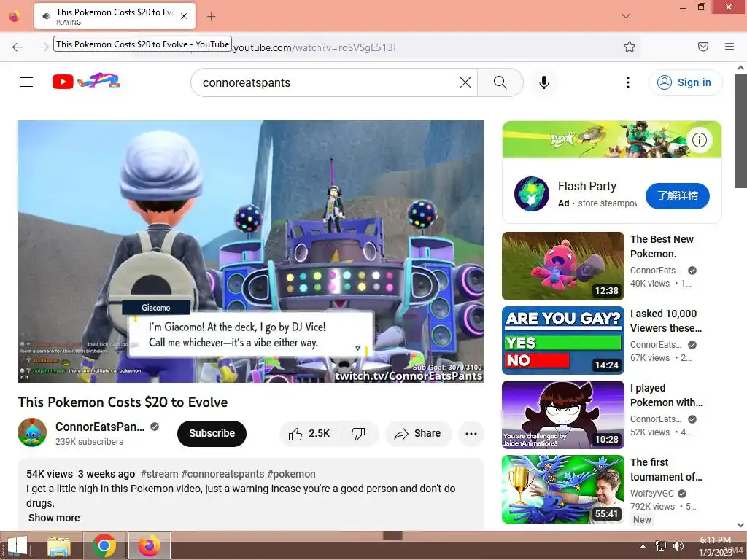Open 'I played Pokemon with' title
747x560 pixels.
(x=666, y=395)
